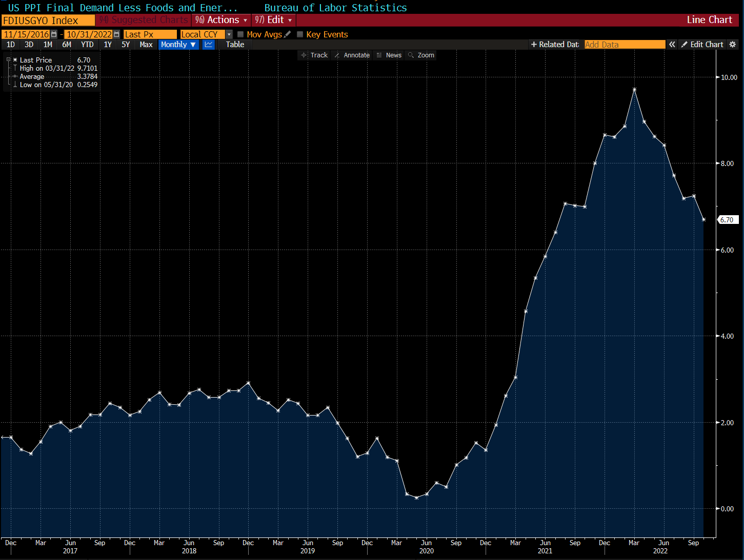
Task: Select the chart Zoom tool
Action: 421,55
